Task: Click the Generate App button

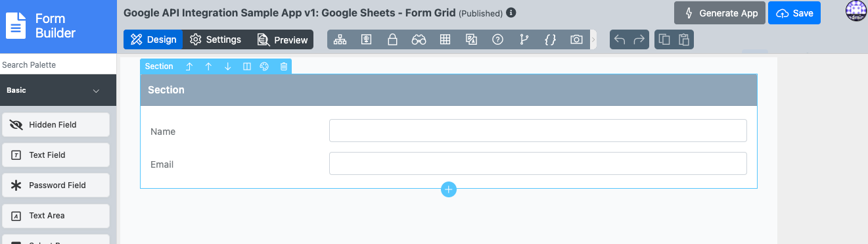Action: click(x=720, y=12)
